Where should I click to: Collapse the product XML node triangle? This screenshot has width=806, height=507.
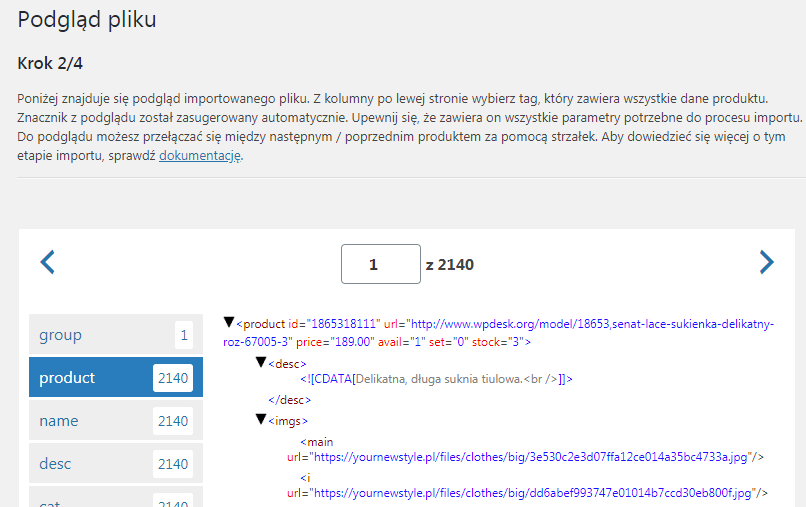point(229,322)
